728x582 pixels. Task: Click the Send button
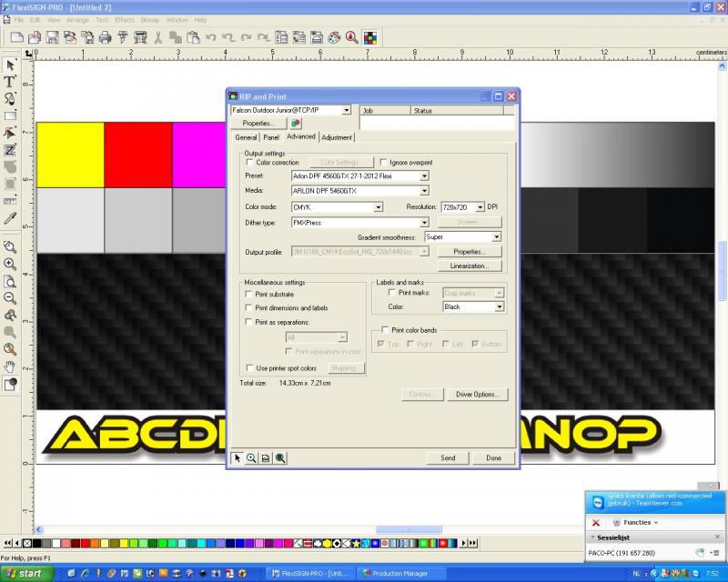tap(448, 458)
